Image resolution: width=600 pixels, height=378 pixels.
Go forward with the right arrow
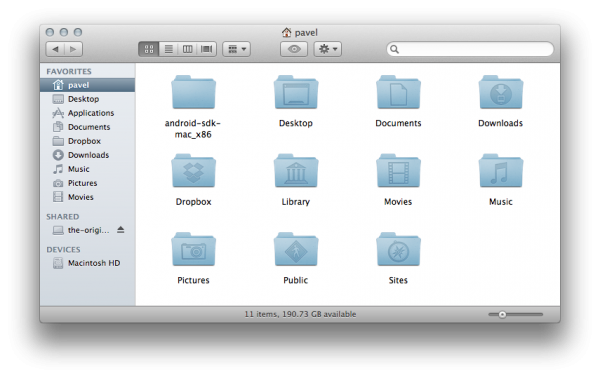point(73,49)
